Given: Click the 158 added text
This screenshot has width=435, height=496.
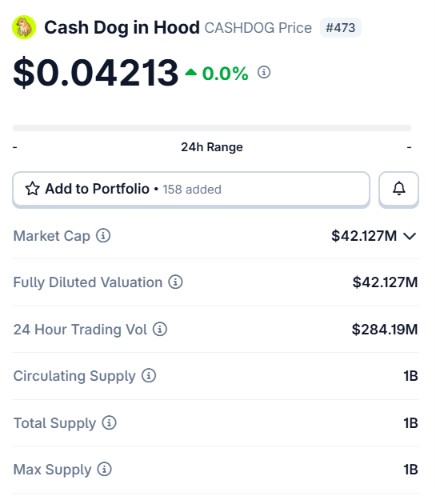Looking at the screenshot, I should point(192,189).
